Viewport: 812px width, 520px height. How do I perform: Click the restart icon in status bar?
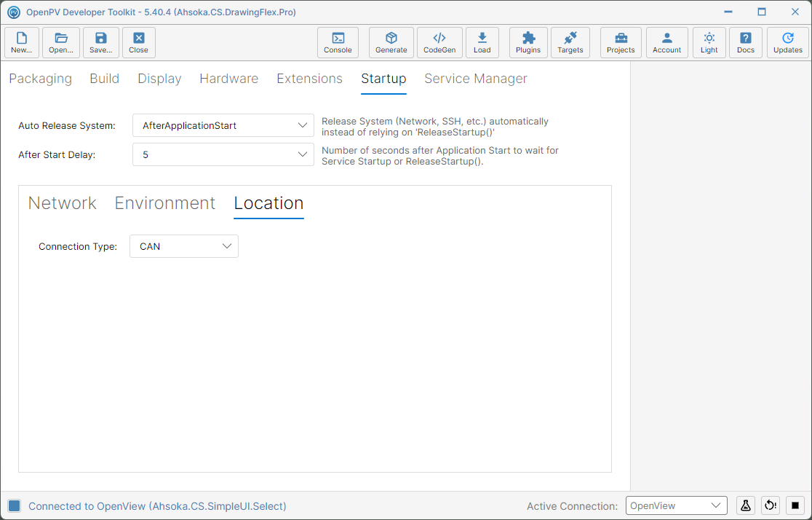tap(771, 505)
